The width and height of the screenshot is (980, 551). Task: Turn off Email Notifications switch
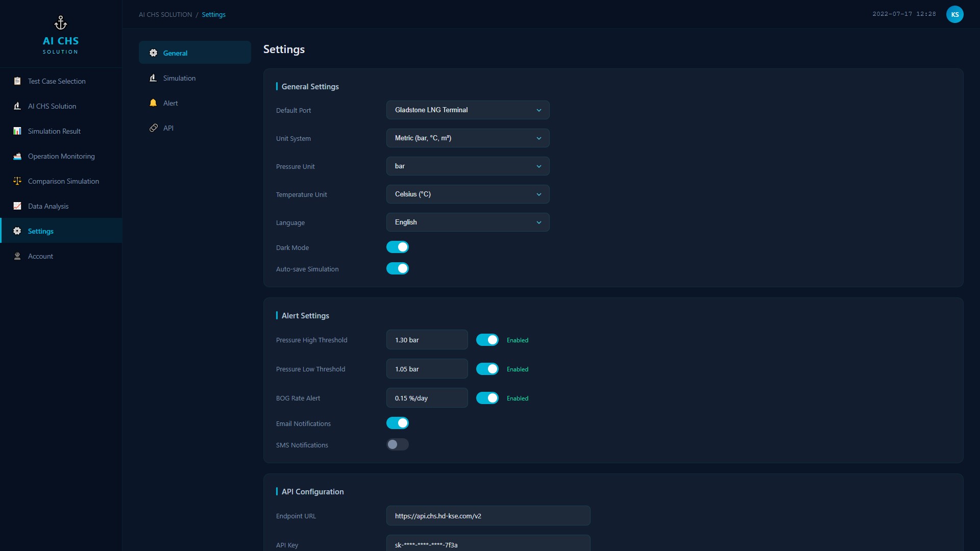398,423
